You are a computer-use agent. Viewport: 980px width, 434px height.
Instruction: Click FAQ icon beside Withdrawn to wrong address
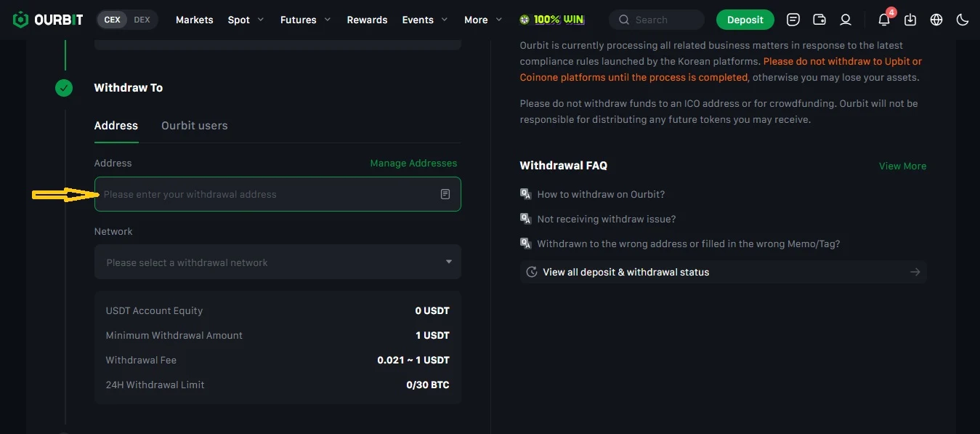pos(526,244)
